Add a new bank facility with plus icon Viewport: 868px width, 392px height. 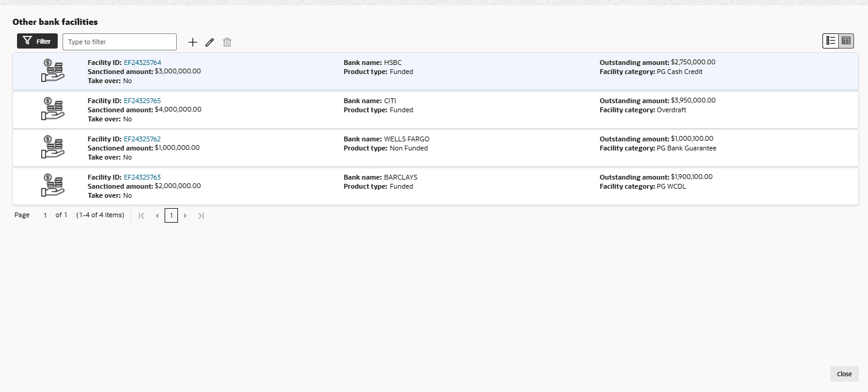(x=193, y=42)
